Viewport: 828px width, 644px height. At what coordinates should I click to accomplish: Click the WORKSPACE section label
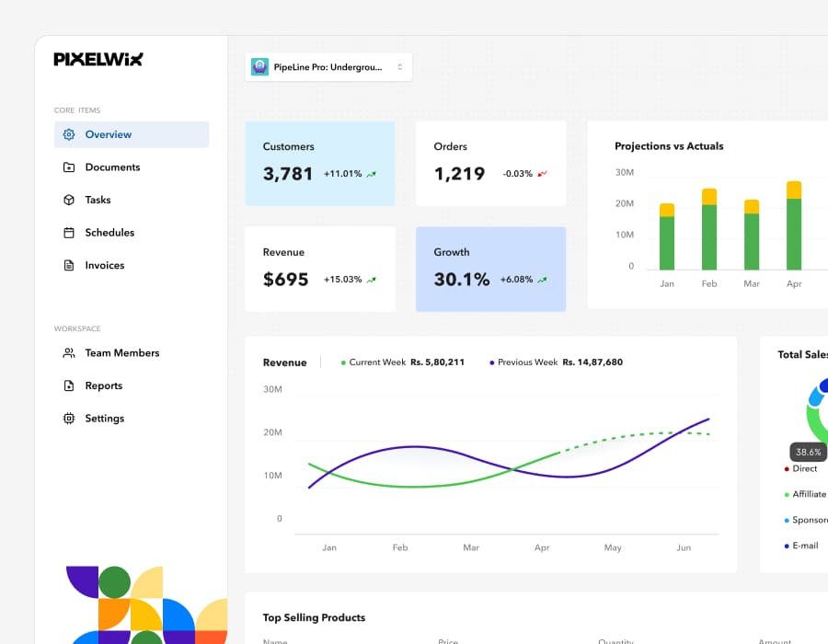77,328
